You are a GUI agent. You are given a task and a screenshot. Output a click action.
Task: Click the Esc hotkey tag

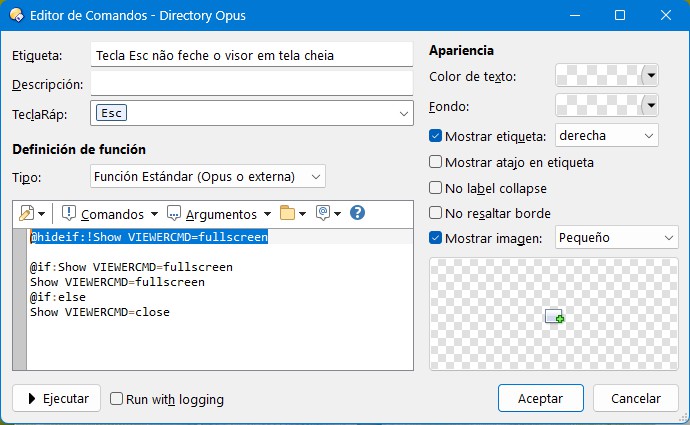pyautogui.click(x=111, y=113)
